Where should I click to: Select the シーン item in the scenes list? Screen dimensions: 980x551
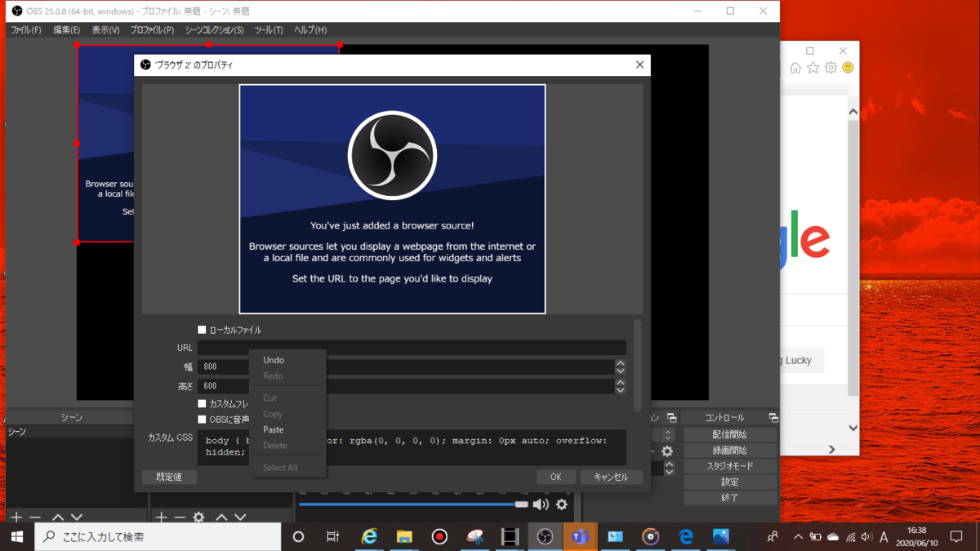pos(69,432)
